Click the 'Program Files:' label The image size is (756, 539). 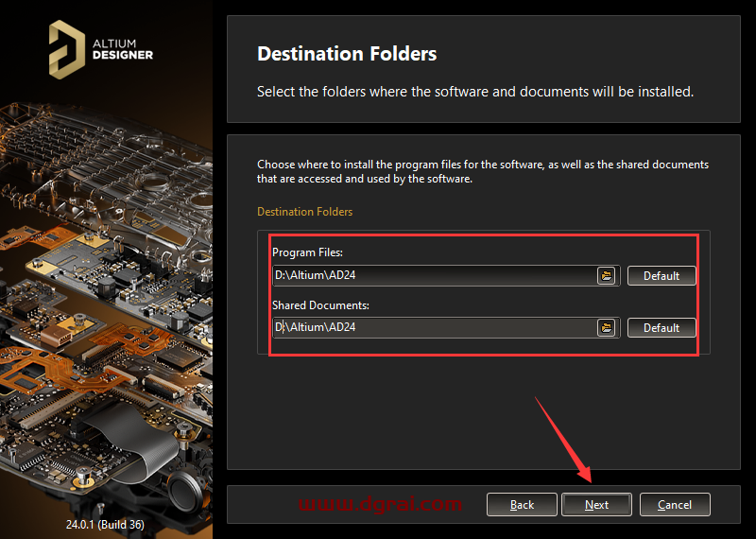coord(308,252)
